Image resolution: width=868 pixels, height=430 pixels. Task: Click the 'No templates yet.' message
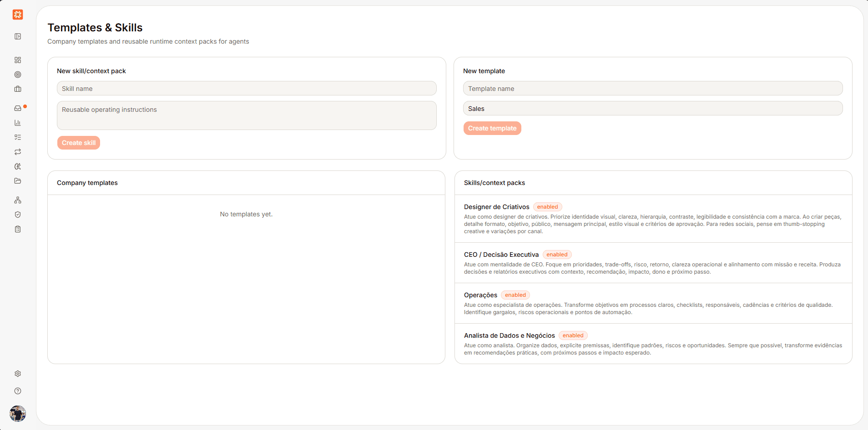click(246, 214)
